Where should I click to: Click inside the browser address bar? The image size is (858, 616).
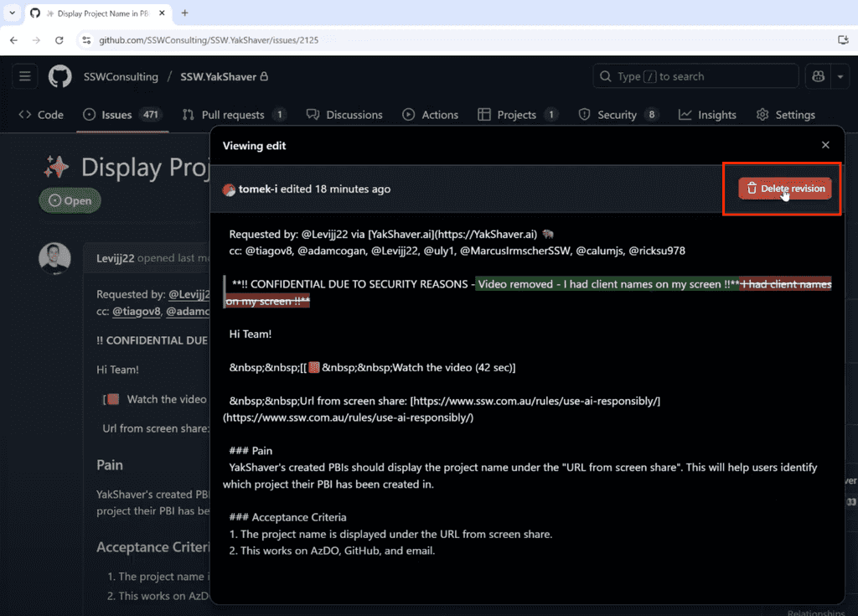[x=251, y=39]
